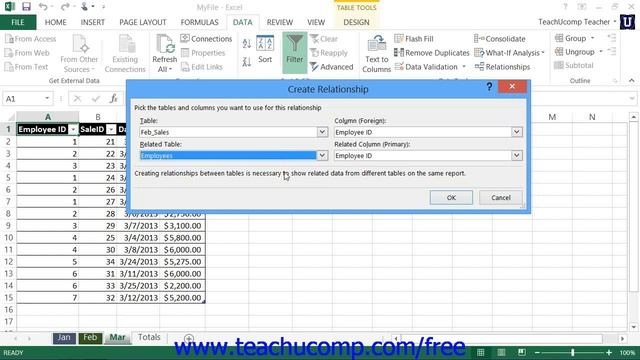Switch to Page Layout view icon
Viewport: 640px width, 360px height.
click(501, 353)
